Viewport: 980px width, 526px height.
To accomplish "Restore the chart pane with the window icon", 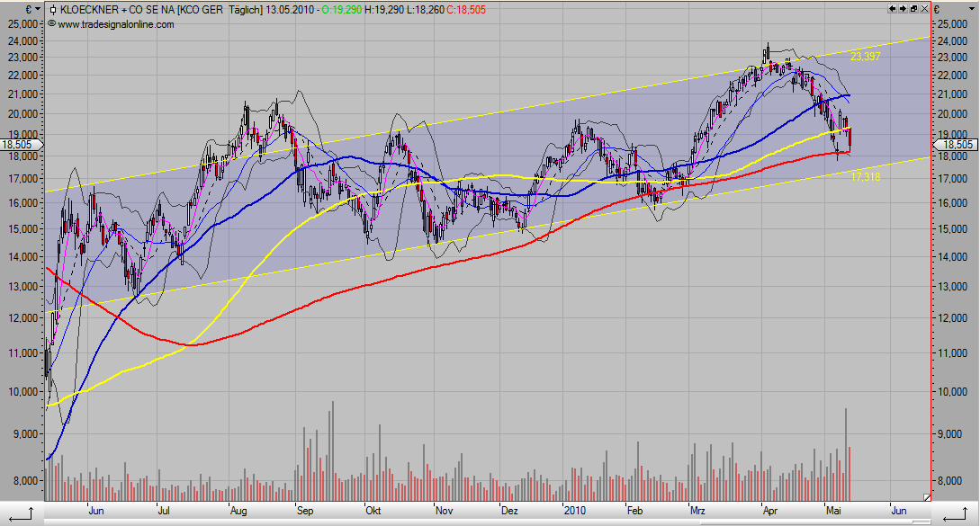I will tap(912, 8).
